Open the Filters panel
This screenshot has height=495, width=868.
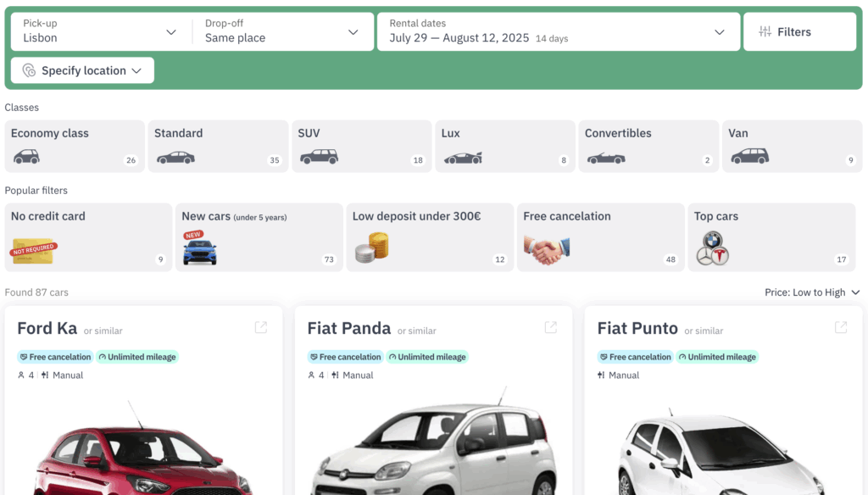point(799,31)
